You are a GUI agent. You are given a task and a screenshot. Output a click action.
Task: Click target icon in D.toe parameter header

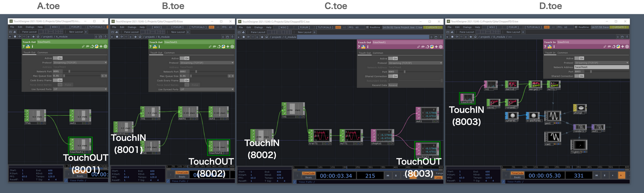[x=627, y=47]
